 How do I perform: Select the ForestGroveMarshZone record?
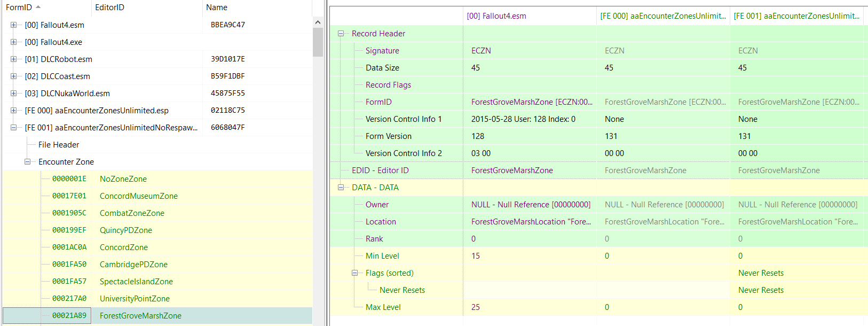pos(140,316)
